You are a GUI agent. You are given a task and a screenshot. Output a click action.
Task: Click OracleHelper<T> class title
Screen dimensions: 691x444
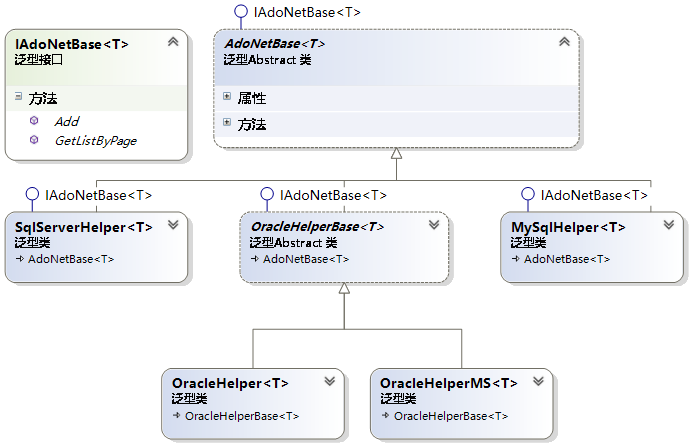tap(230, 383)
